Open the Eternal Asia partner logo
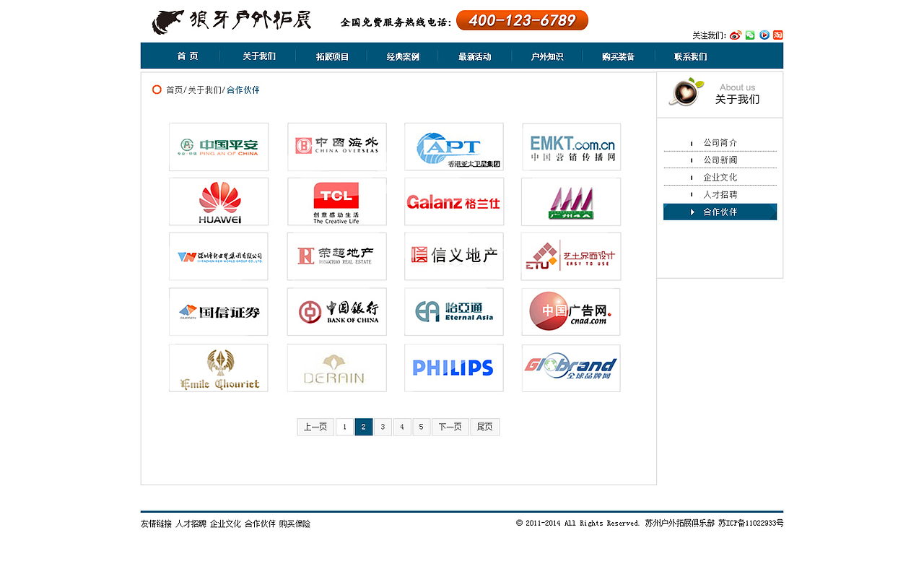This screenshot has width=924, height=564. pos(454,312)
